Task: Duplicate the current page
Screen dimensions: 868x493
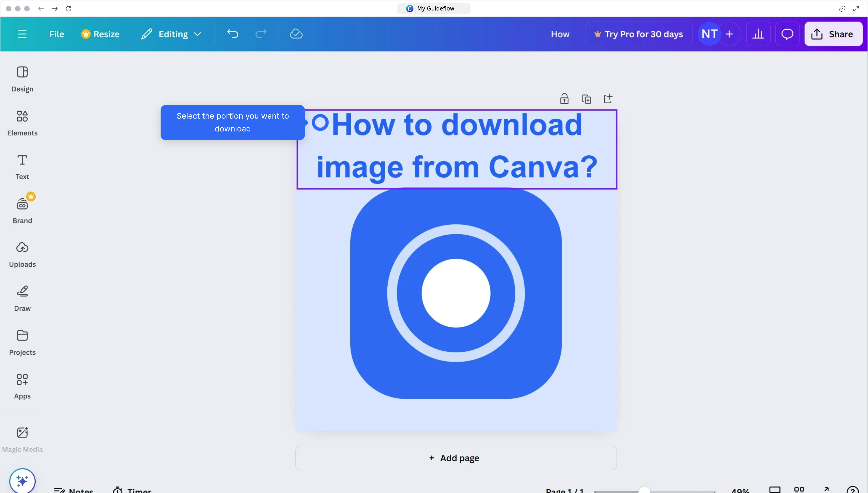Action: pos(586,99)
